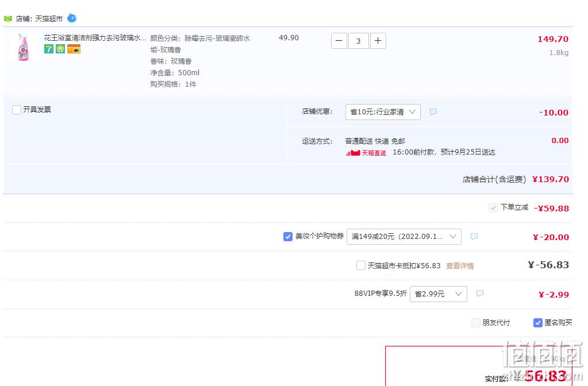Image resolution: width=588 pixels, height=386 pixels.
Task: Uncheck the 匿名购买 checkbox
Action: pyautogui.click(x=538, y=323)
